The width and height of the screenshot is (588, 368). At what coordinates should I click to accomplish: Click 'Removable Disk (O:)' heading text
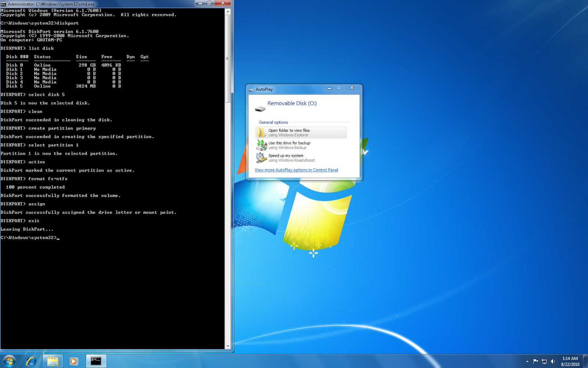point(292,103)
